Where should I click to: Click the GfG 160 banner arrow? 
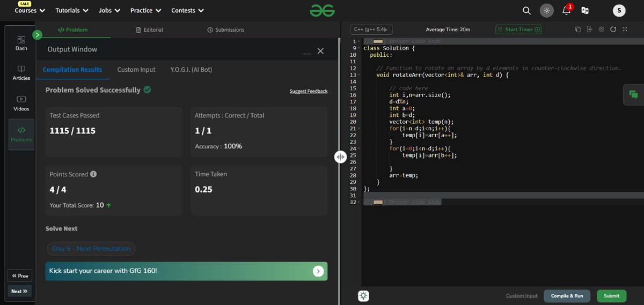(x=318, y=271)
